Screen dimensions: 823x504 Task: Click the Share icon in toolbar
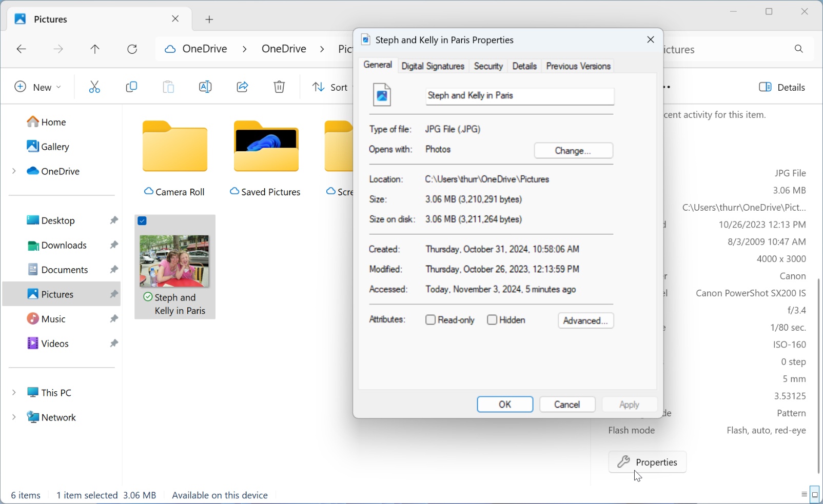[x=242, y=87]
